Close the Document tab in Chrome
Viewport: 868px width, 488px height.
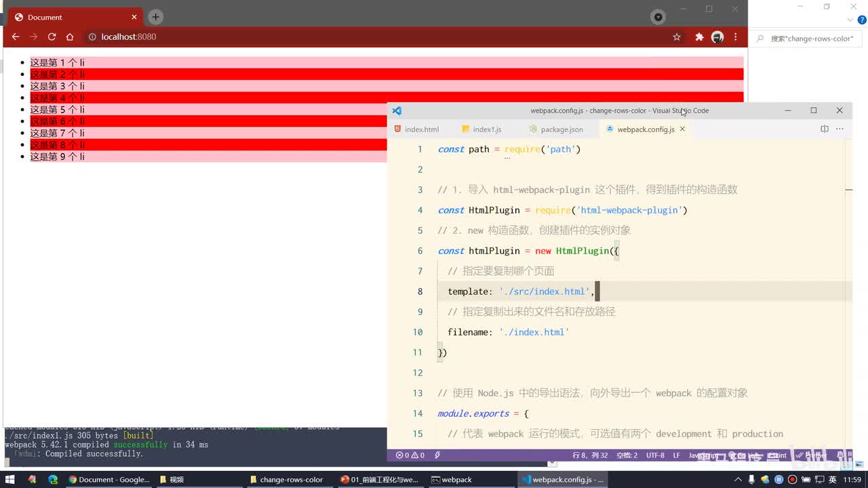pos(134,17)
